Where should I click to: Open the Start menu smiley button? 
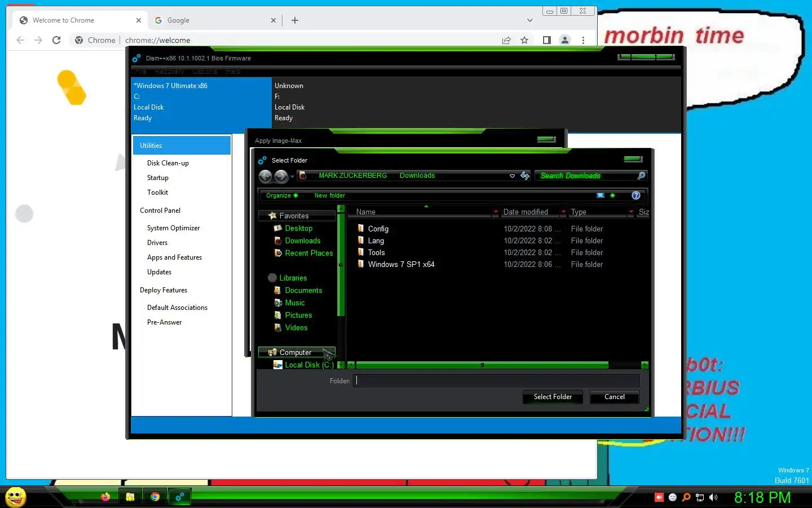[x=15, y=497]
